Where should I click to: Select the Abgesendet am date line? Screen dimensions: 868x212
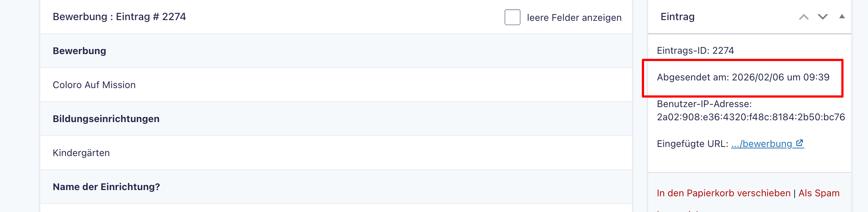click(x=743, y=77)
